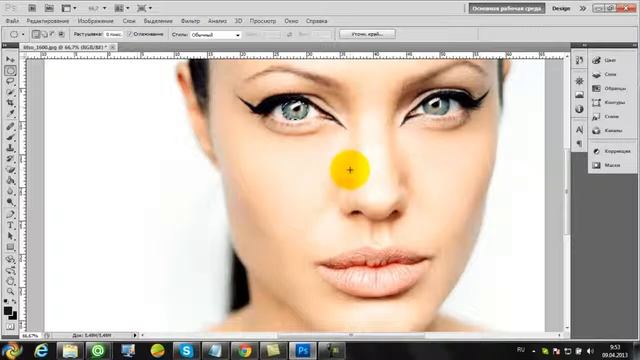Enable New Selection mode in options bar
The width and height of the screenshot is (640, 360).
36,34
